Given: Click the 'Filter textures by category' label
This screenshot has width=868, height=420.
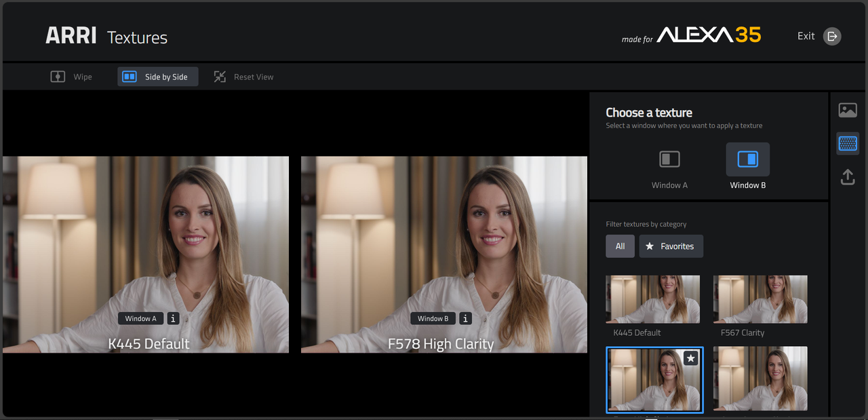Looking at the screenshot, I should tap(646, 224).
